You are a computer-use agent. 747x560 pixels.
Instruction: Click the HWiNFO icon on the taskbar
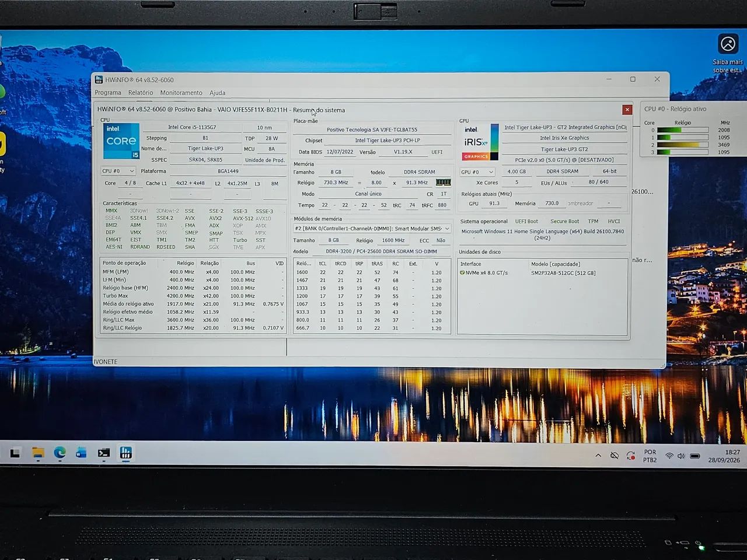click(125, 453)
